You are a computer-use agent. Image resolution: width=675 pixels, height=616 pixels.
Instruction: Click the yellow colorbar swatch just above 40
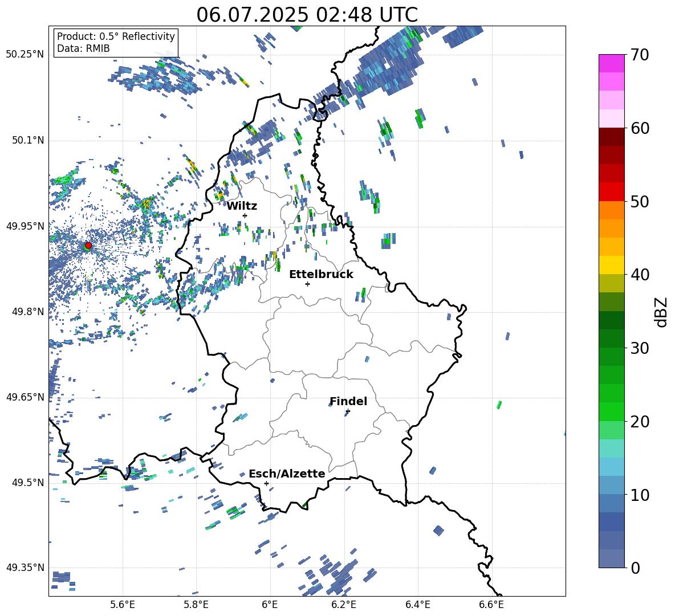coord(612,266)
